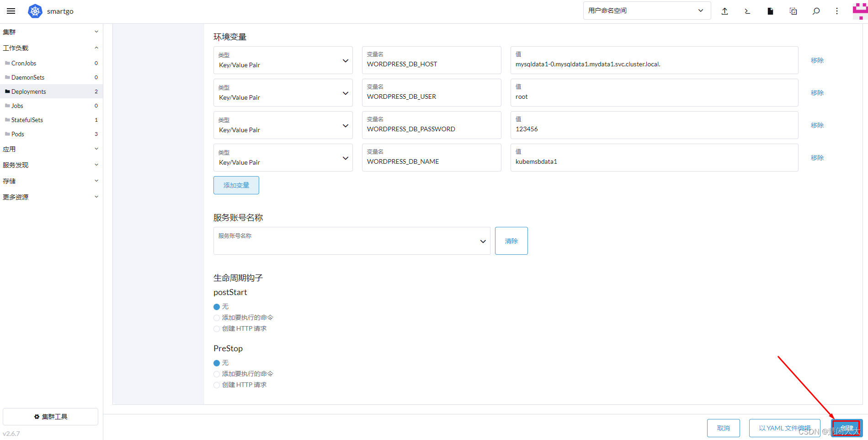Edit the WORDPRESS_DB_HOST variable name field

[x=431, y=60]
